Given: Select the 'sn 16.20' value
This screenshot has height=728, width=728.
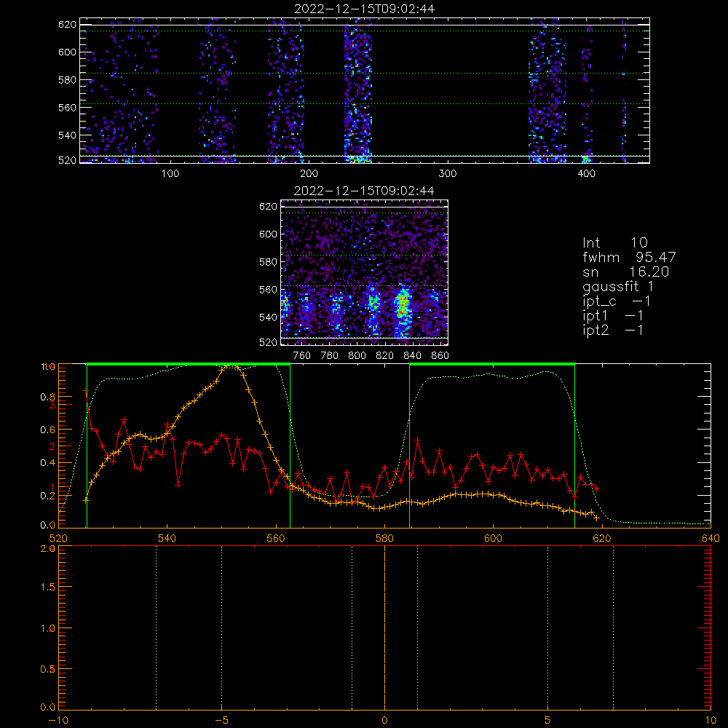Looking at the screenshot, I should [x=626, y=272].
